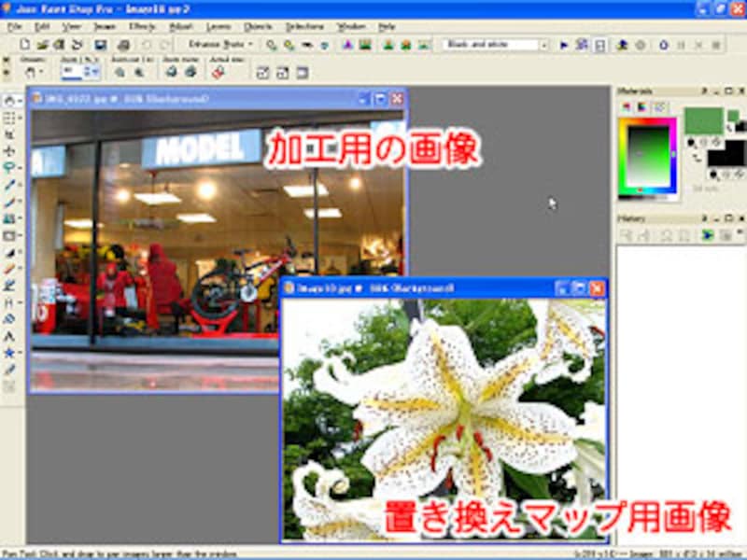
Task: Switch to the Rainbow tab in Materials
Action: 643,107
